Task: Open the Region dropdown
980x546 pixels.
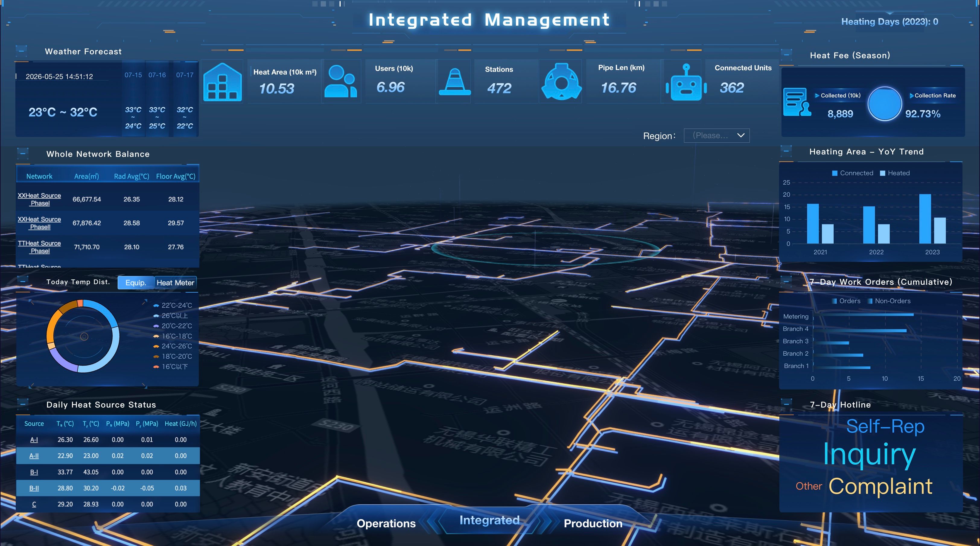Action: [x=717, y=135]
